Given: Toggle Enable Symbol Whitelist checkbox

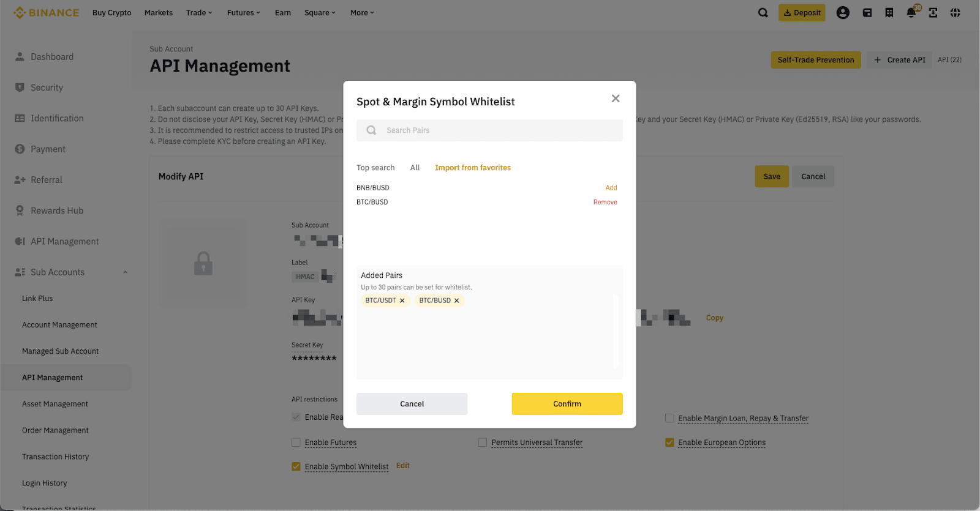Looking at the screenshot, I should (296, 466).
